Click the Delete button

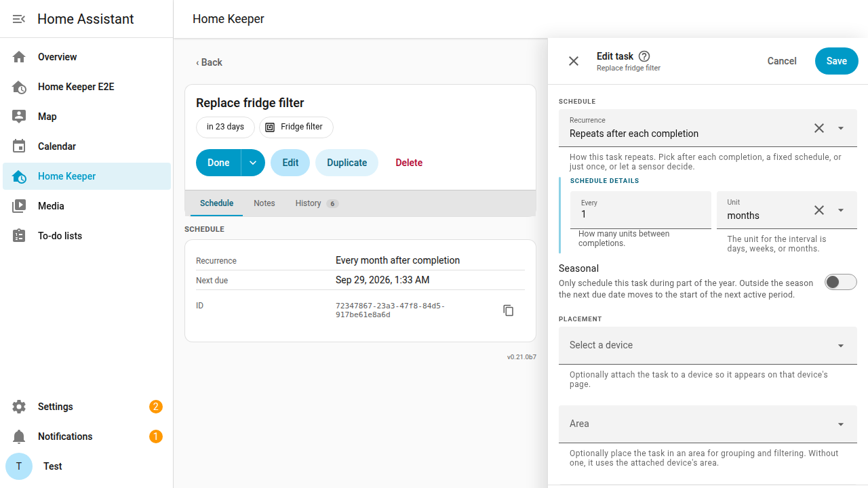pyautogui.click(x=409, y=163)
